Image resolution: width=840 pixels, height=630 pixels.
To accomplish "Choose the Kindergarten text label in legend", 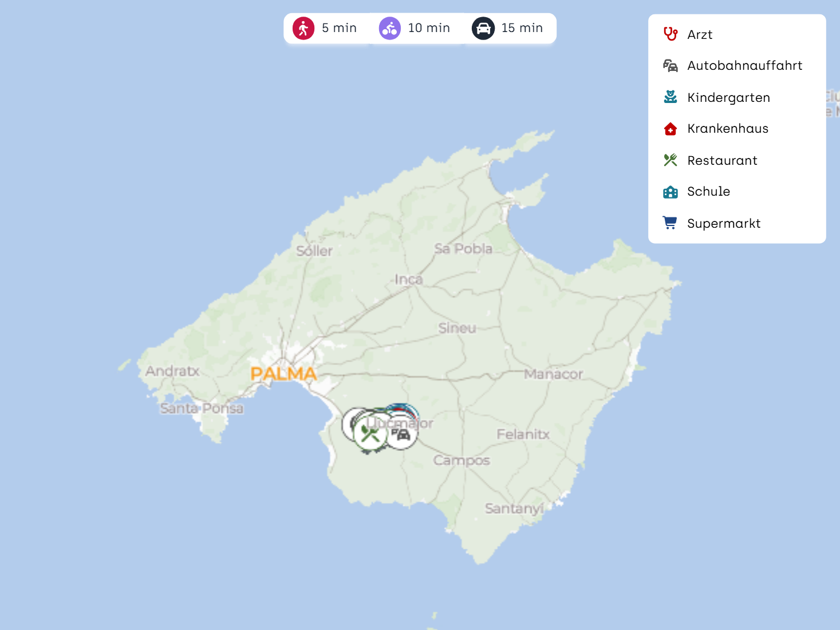I will (728, 98).
